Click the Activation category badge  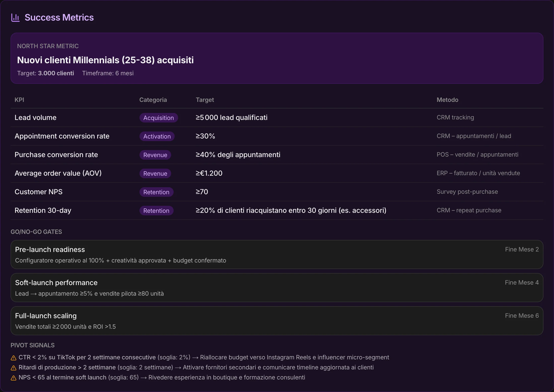pos(157,136)
